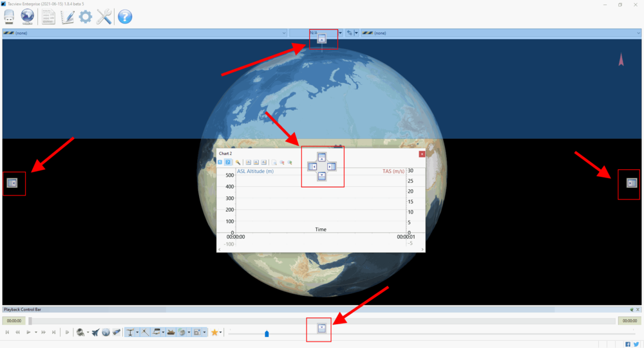The height and width of the screenshot is (348, 644).
Task: Open dropdown arrow next to the lock/link icon
Action: coord(356,33)
